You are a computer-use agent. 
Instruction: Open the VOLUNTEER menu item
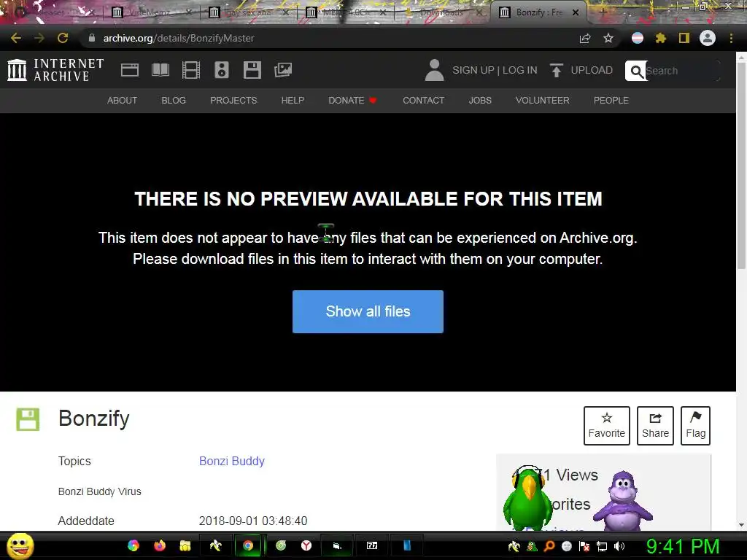[x=542, y=101]
